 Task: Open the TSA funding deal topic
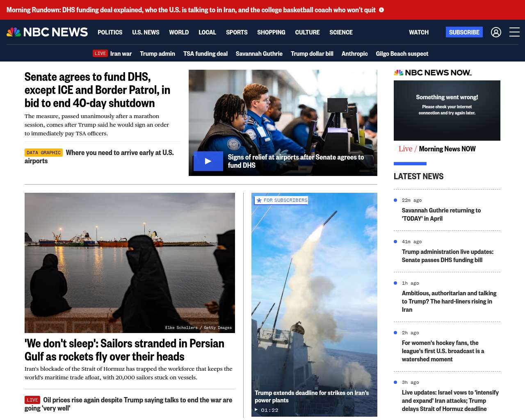pos(205,54)
